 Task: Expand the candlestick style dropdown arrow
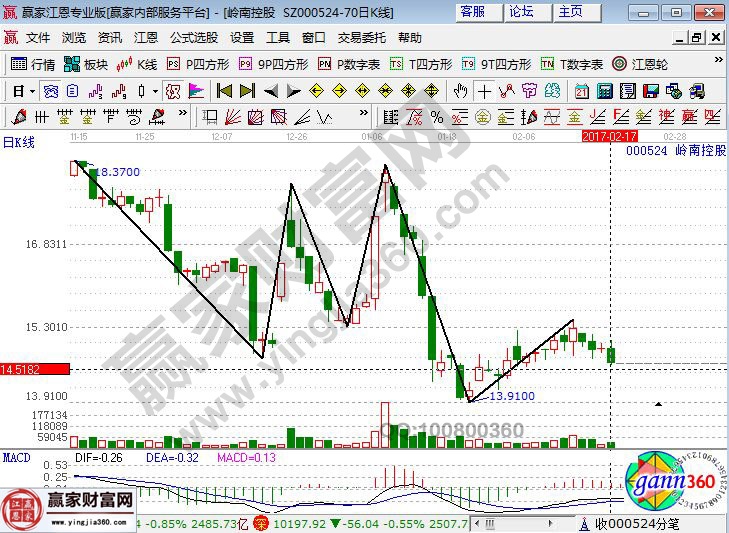(x=155, y=91)
